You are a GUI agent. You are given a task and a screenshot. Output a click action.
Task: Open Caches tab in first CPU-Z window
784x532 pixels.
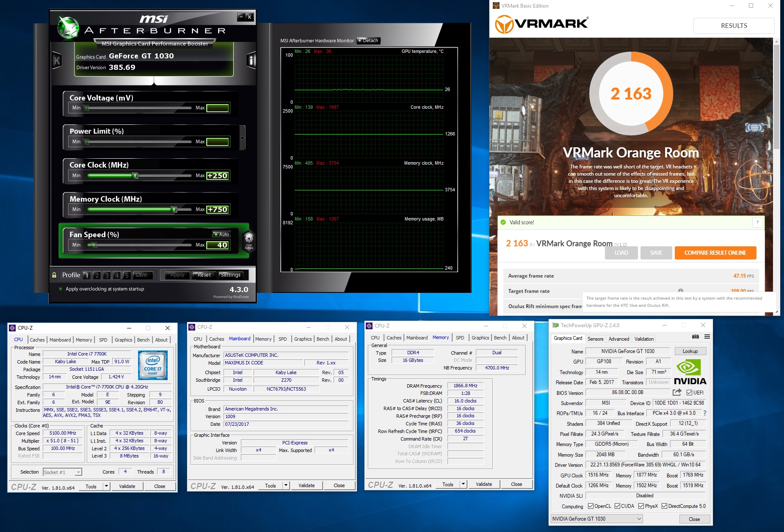[37, 340]
